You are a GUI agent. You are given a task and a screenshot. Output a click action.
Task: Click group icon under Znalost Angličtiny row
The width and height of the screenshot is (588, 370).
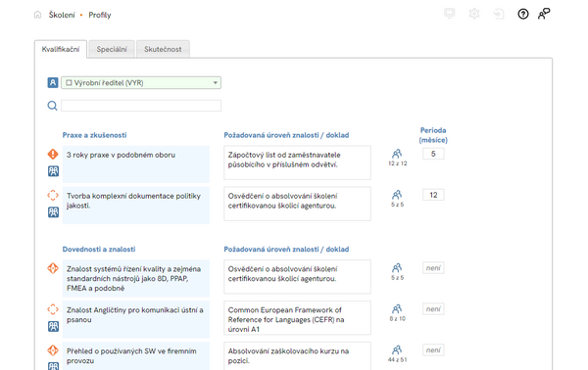[x=53, y=327]
